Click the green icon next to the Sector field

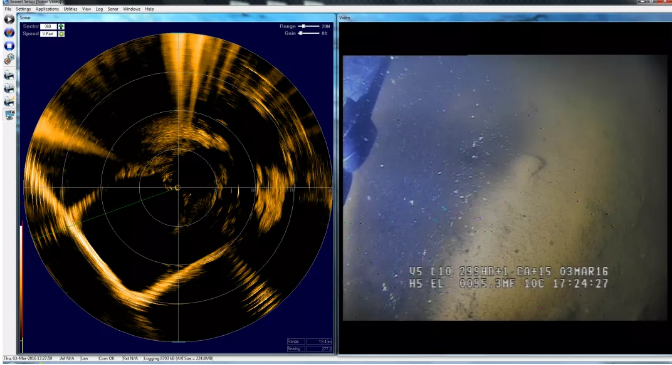point(61,27)
